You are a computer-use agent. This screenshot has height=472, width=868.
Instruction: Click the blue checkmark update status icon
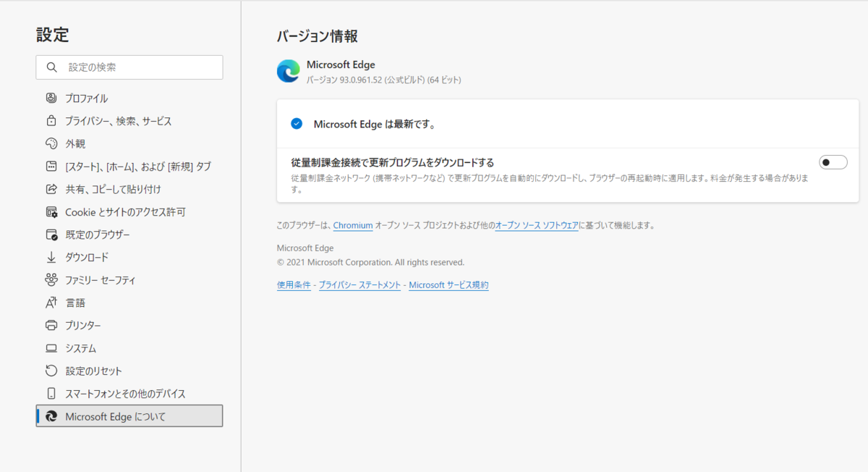(x=297, y=124)
